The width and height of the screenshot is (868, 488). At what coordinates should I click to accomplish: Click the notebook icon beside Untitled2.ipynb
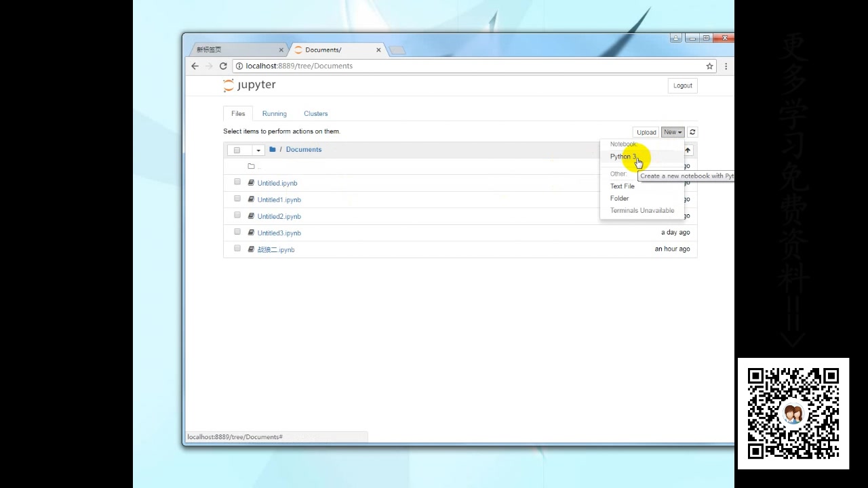251,216
